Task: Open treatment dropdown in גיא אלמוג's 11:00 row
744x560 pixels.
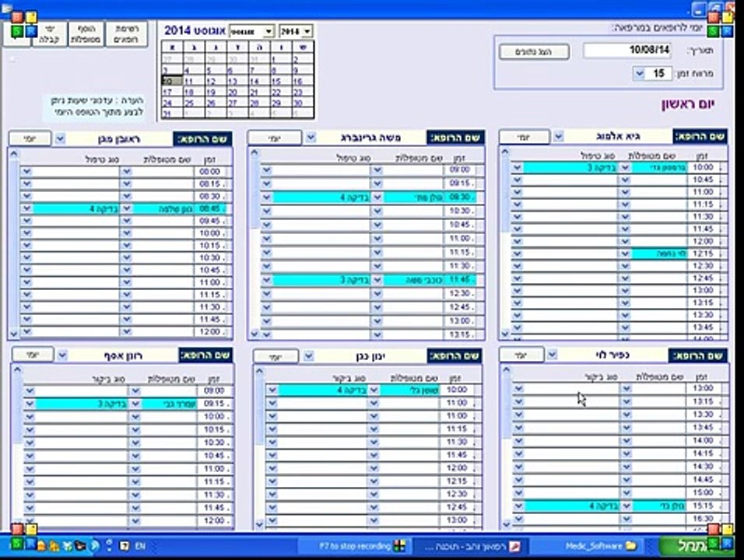Action: (x=518, y=192)
